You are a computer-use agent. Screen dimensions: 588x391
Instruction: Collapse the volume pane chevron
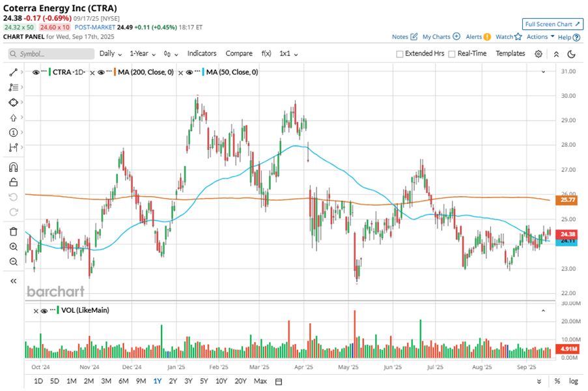click(543, 311)
